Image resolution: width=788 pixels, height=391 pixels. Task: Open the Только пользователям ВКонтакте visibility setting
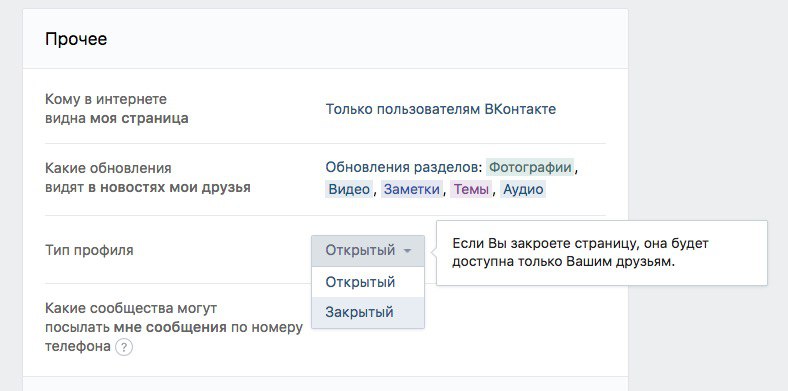pyautogui.click(x=441, y=109)
